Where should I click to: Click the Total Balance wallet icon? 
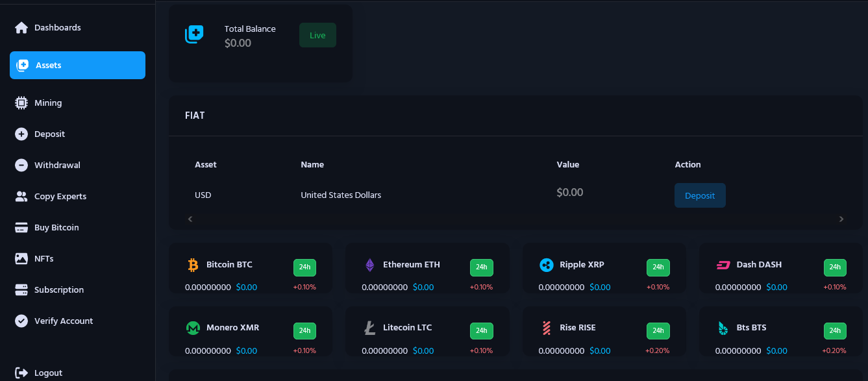[x=194, y=35]
